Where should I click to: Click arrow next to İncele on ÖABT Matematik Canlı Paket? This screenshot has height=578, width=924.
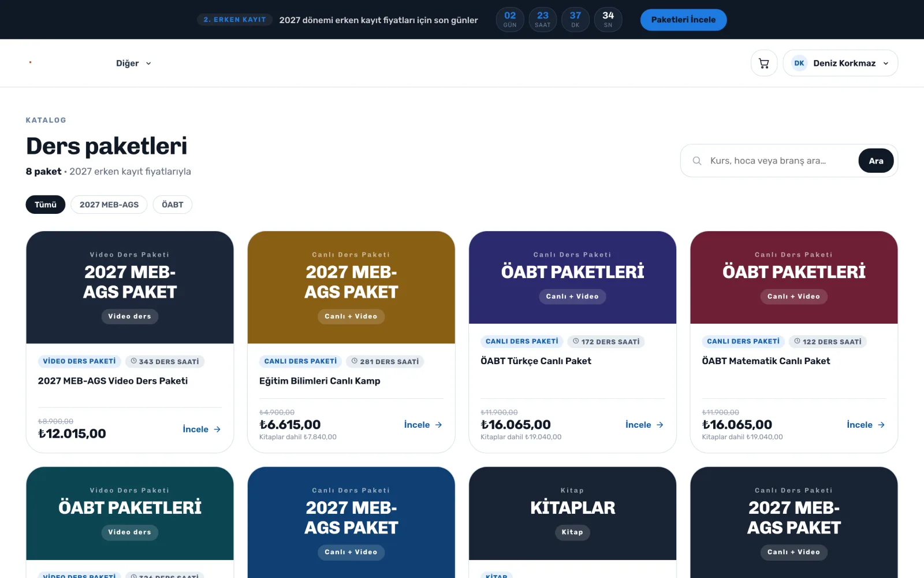[x=881, y=425]
